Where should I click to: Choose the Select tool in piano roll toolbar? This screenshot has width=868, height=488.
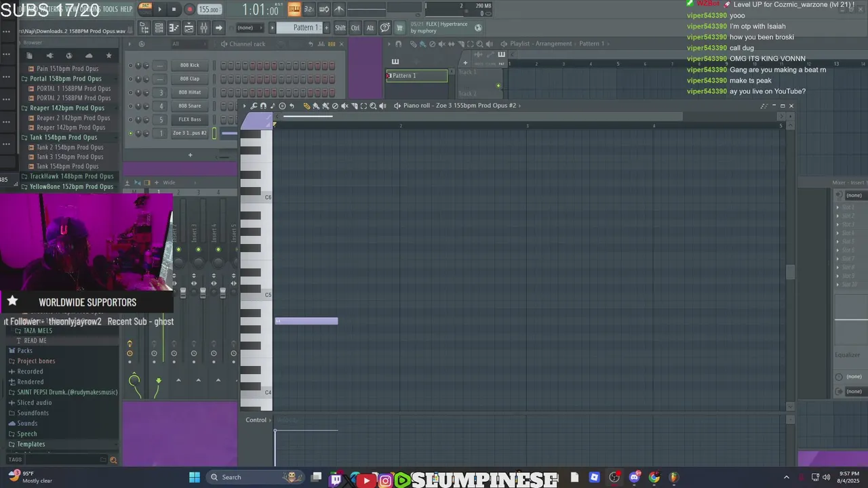363,106
